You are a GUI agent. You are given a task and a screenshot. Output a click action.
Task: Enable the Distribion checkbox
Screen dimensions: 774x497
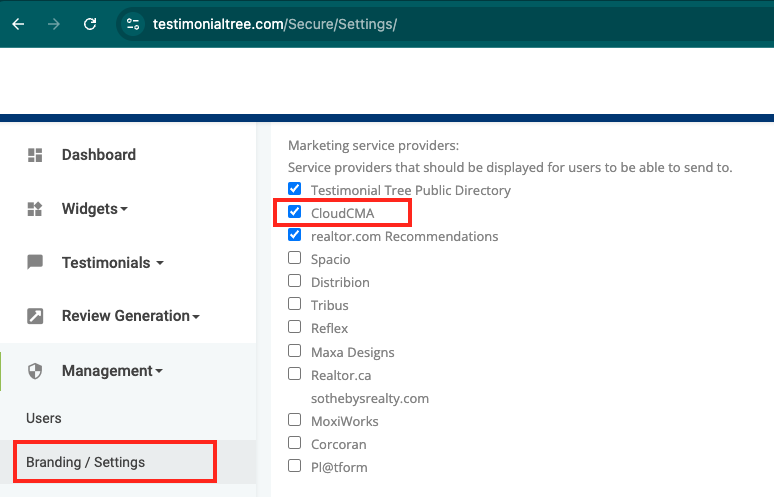tap(295, 281)
